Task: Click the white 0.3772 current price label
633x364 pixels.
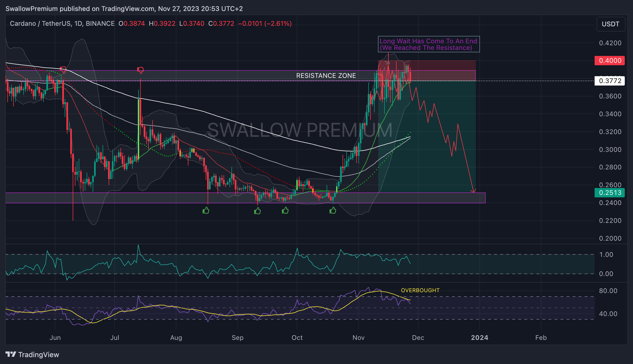Action: (x=609, y=81)
